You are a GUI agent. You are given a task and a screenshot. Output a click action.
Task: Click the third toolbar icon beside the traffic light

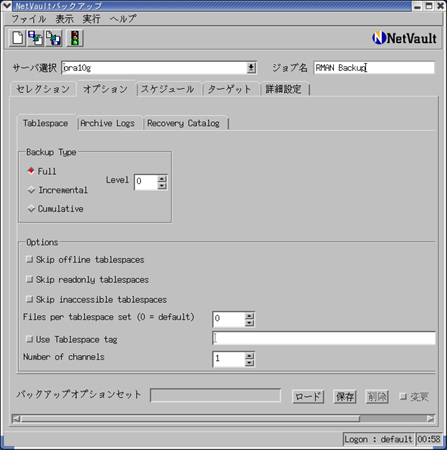pyautogui.click(x=54, y=38)
